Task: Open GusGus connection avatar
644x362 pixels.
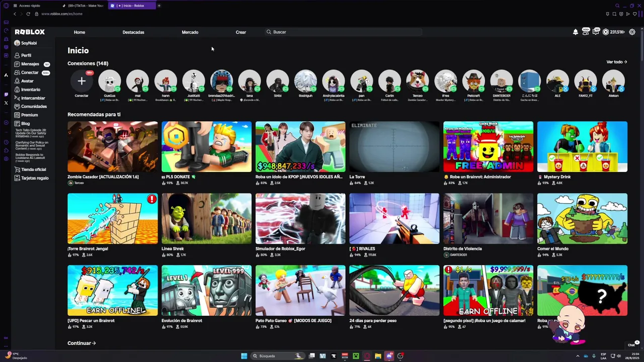Action: click(110, 81)
